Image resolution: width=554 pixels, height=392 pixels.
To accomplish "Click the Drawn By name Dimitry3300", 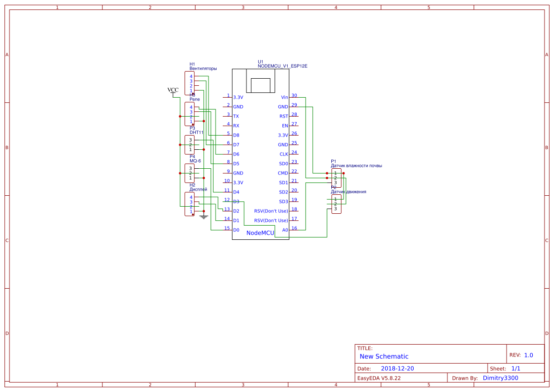I will click(500, 378).
